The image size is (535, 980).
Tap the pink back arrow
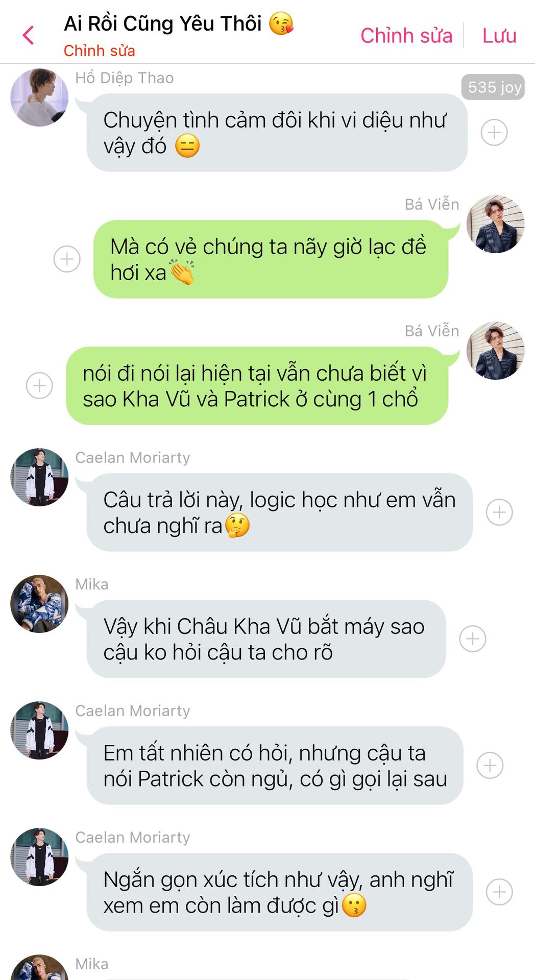[x=29, y=35]
